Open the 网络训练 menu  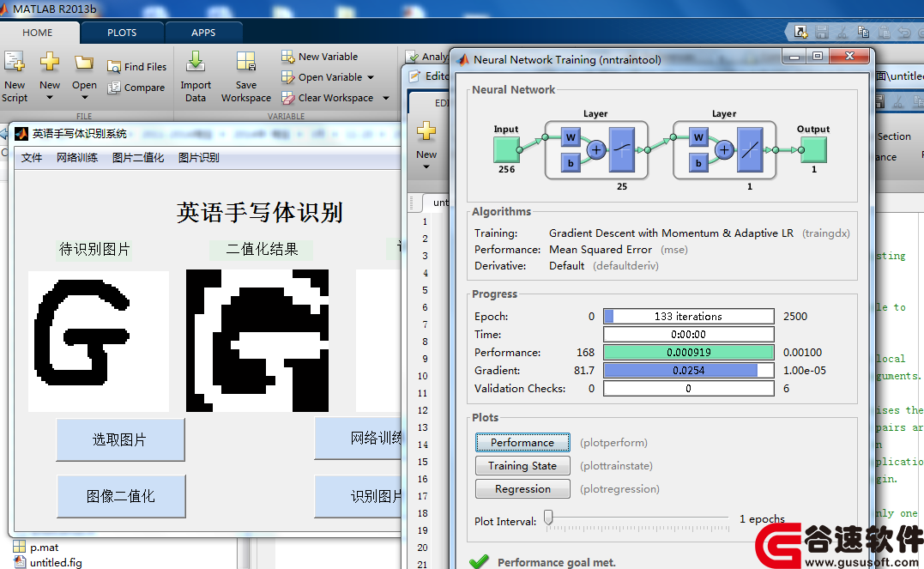pyautogui.click(x=77, y=157)
